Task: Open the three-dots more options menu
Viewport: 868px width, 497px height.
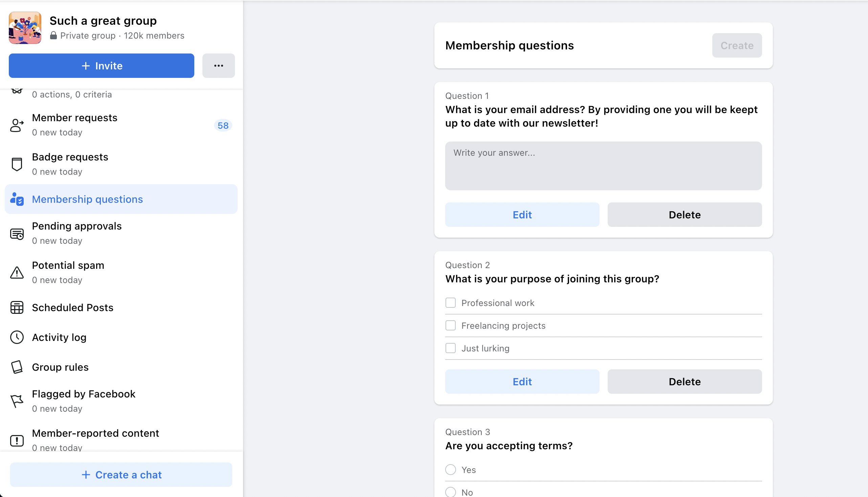Action: (x=218, y=66)
